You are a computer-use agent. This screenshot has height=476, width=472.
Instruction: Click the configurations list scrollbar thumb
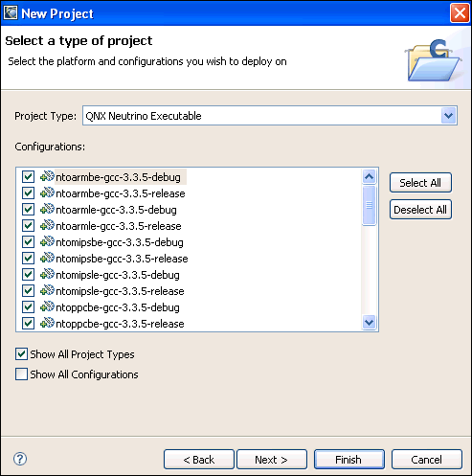370,205
